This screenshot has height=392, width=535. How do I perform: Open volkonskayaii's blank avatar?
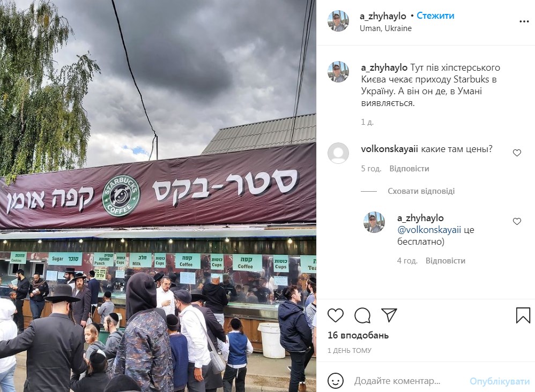point(338,153)
